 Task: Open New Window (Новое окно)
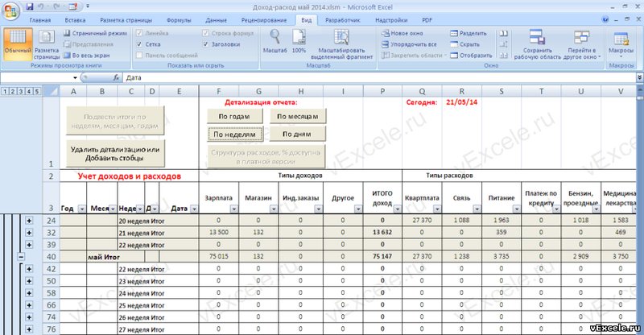pyautogui.click(x=402, y=33)
